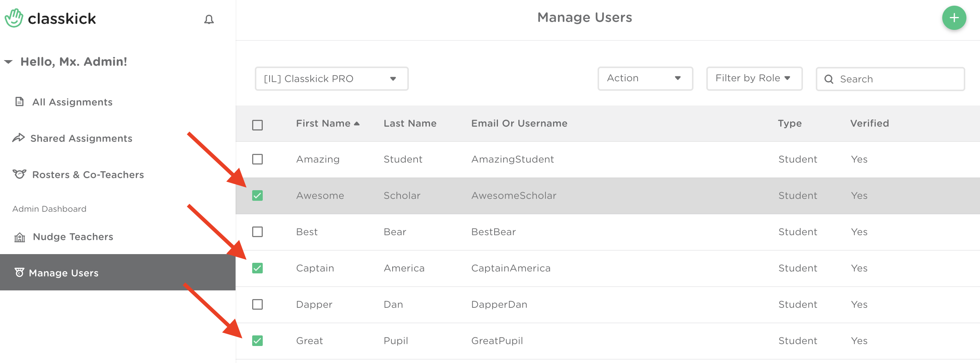Go to Shared Assignments in sidebar

click(x=81, y=138)
